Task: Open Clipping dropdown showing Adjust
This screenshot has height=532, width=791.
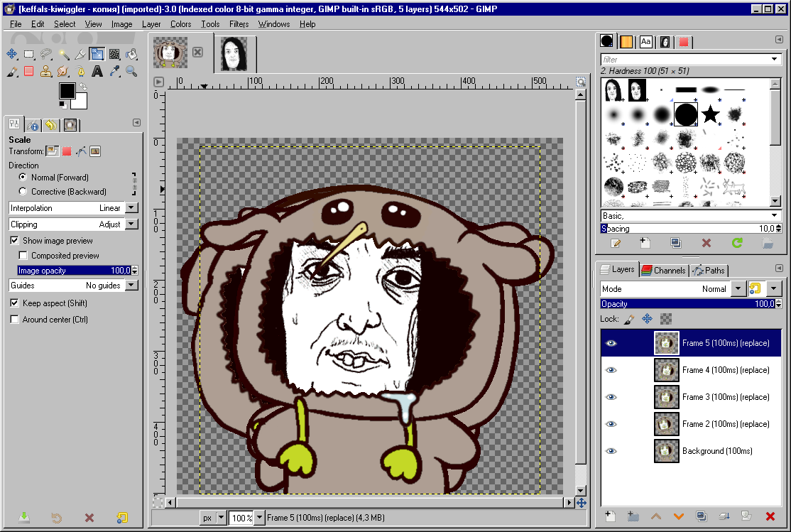Action: click(74, 224)
